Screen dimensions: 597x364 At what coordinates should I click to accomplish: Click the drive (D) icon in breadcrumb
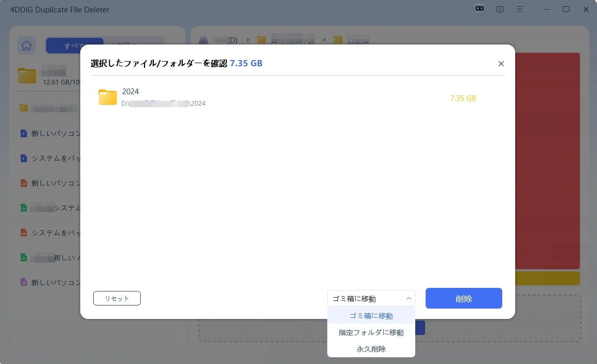pos(203,40)
